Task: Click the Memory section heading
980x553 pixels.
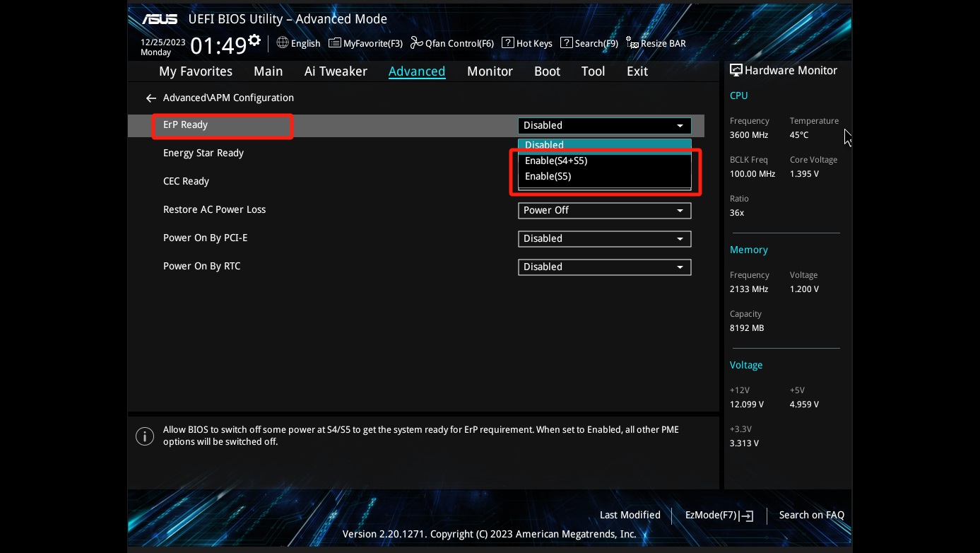Action: click(749, 250)
